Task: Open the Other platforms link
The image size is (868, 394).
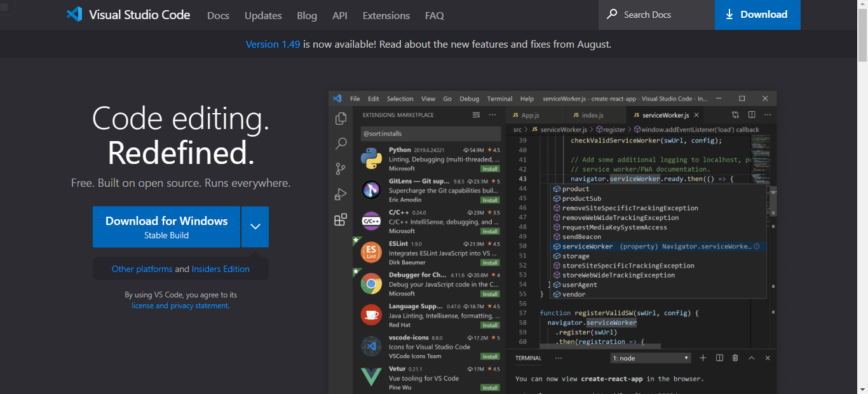Action: tap(142, 269)
